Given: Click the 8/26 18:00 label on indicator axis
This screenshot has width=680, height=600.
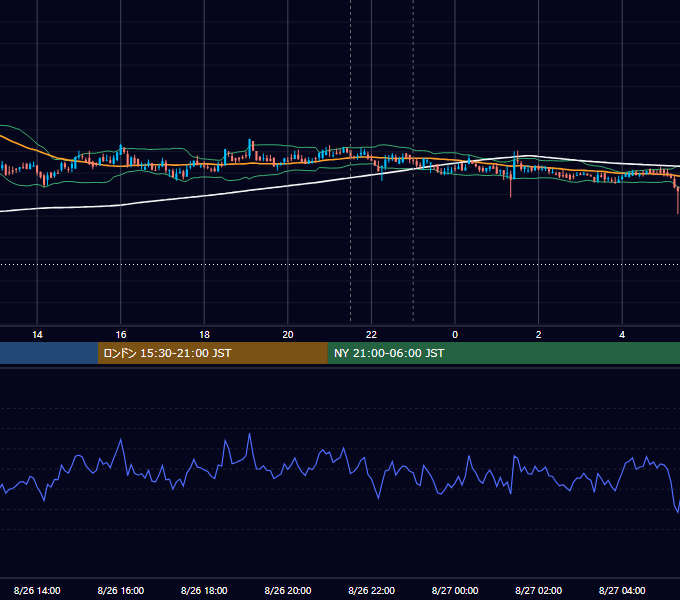Looking at the screenshot, I should [x=204, y=590].
